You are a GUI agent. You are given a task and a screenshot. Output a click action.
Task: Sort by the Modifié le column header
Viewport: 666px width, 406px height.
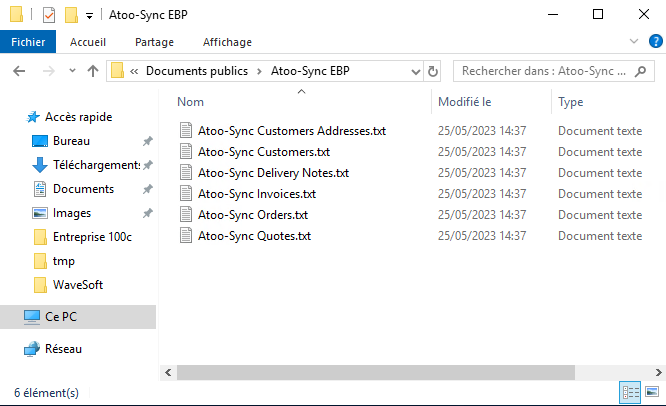465,102
